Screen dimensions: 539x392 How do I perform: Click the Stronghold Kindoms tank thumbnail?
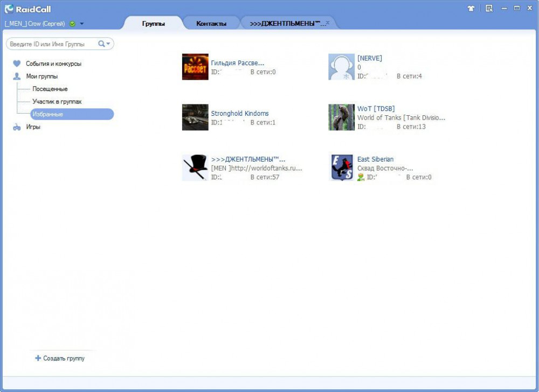(x=195, y=117)
